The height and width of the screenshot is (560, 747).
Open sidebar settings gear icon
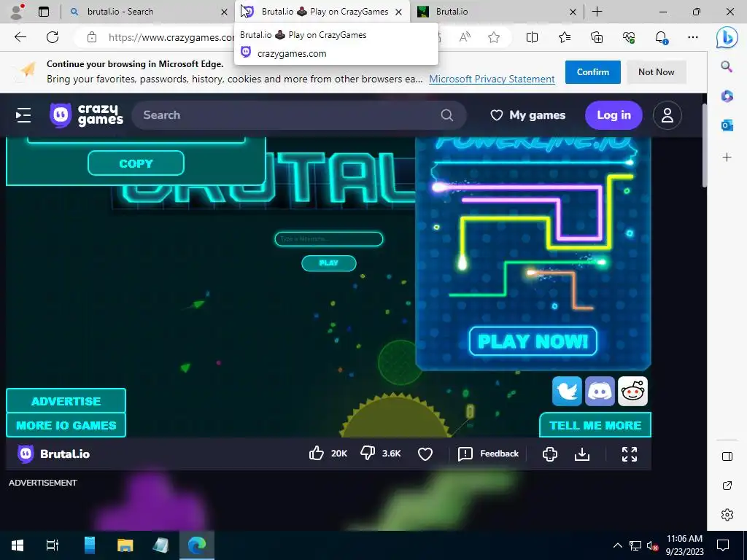click(727, 515)
